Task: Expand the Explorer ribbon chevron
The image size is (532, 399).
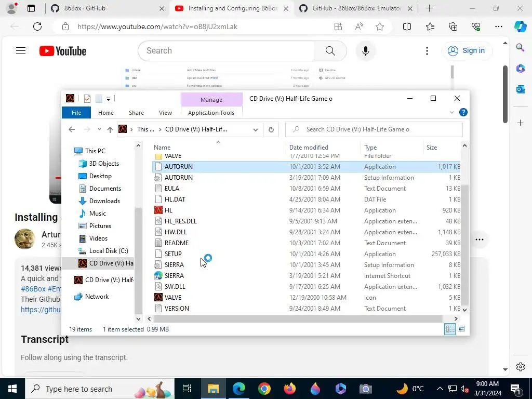Action: pyautogui.click(x=451, y=112)
